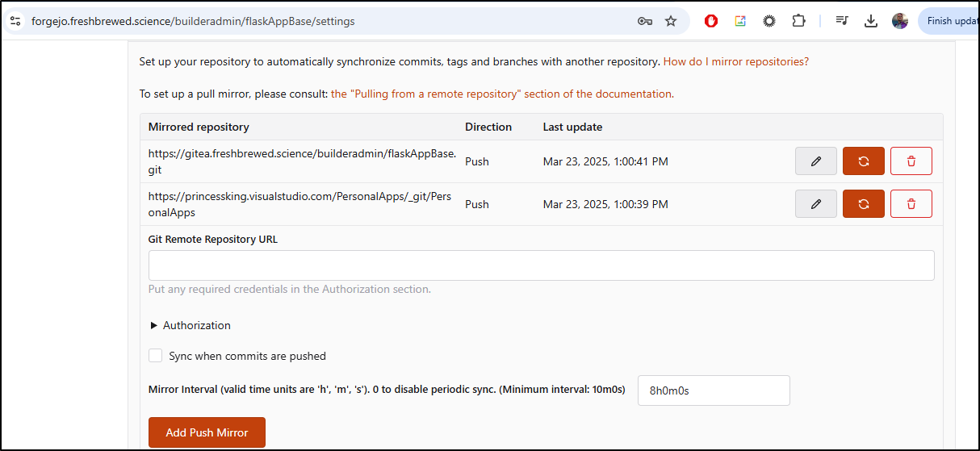980x451 pixels.
Task: Click the Mirror Interval 8h0m0s field
Action: tap(714, 390)
